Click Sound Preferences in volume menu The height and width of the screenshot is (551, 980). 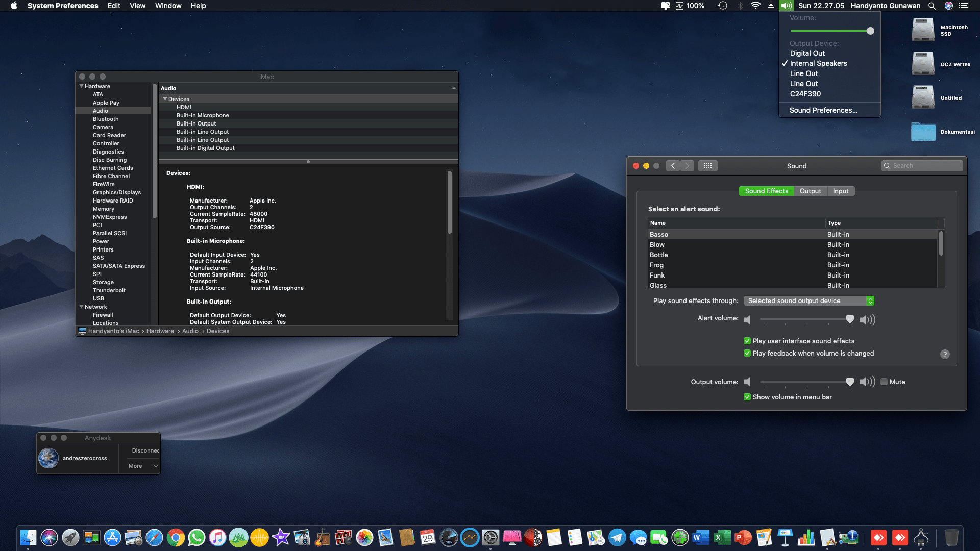[x=823, y=110]
